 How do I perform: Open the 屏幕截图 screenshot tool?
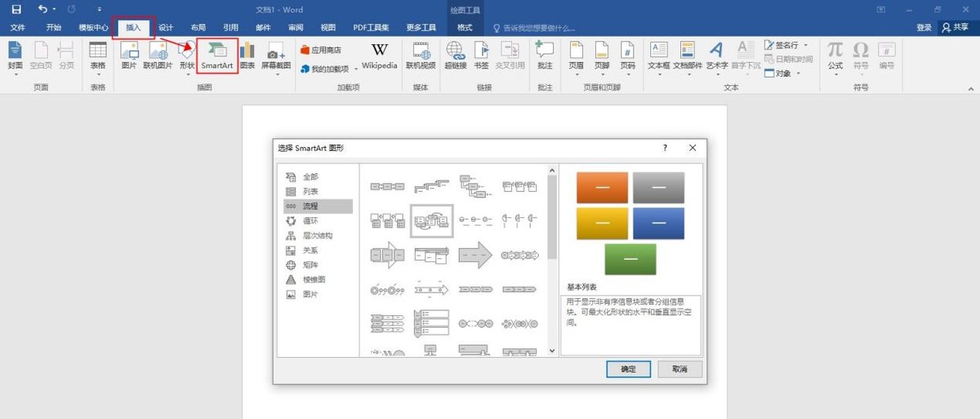tap(275, 56)
